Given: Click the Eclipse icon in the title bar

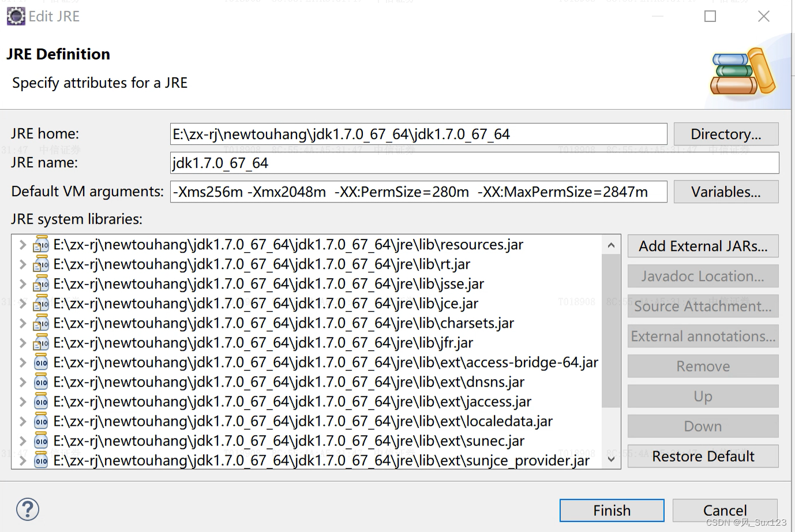Looking at the screenshot, I should 16,16.
